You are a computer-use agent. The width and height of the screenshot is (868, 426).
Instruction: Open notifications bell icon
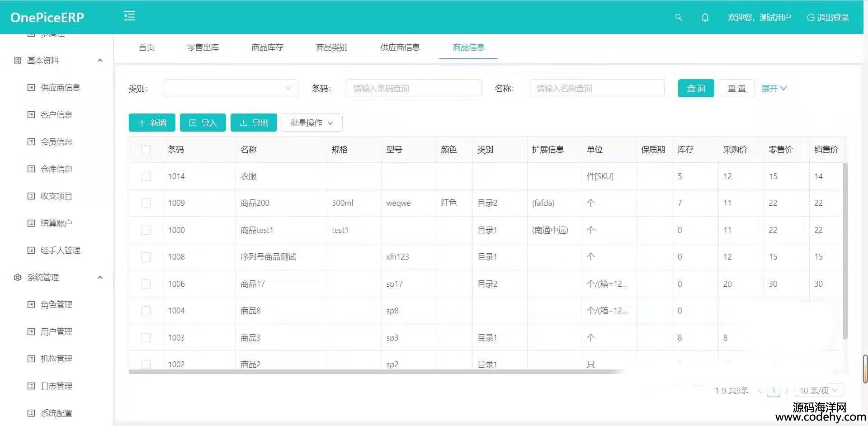click(705, 18)
